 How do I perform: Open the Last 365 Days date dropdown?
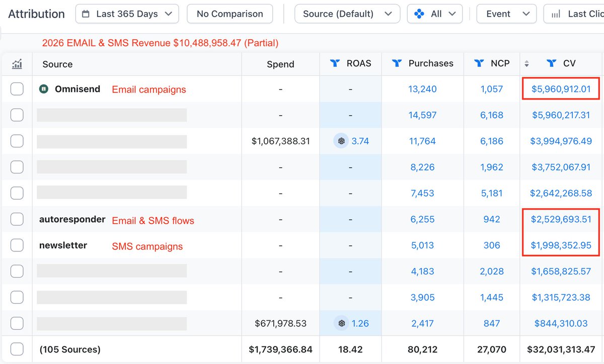pyautogui.click(x=127, y=14)
